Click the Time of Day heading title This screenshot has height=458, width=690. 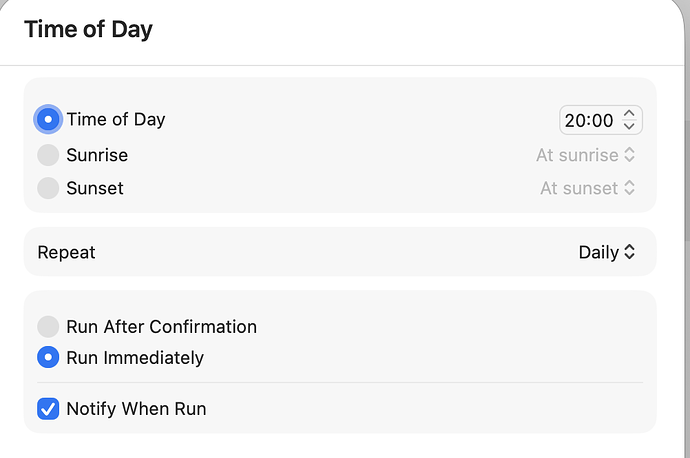click(88, 29)
